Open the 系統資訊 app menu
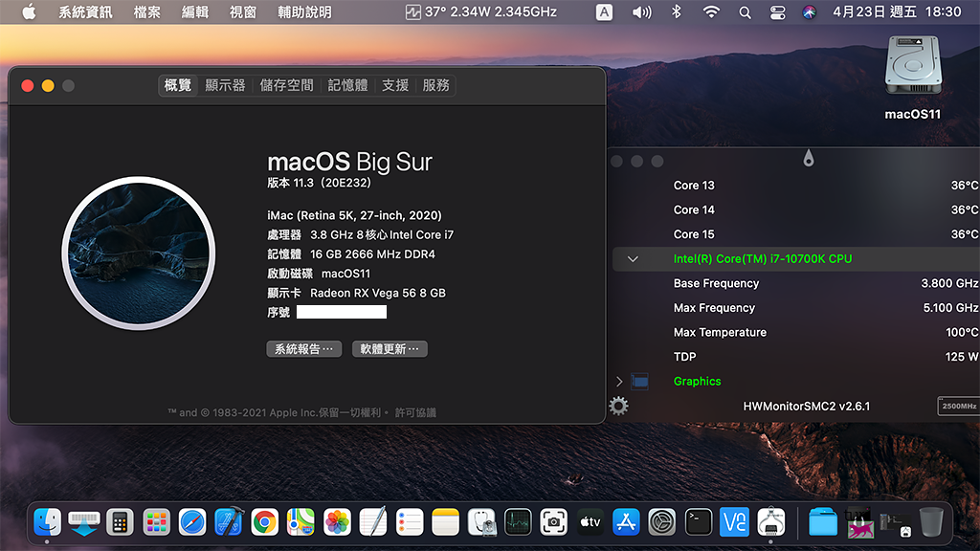 pos(85,11)
